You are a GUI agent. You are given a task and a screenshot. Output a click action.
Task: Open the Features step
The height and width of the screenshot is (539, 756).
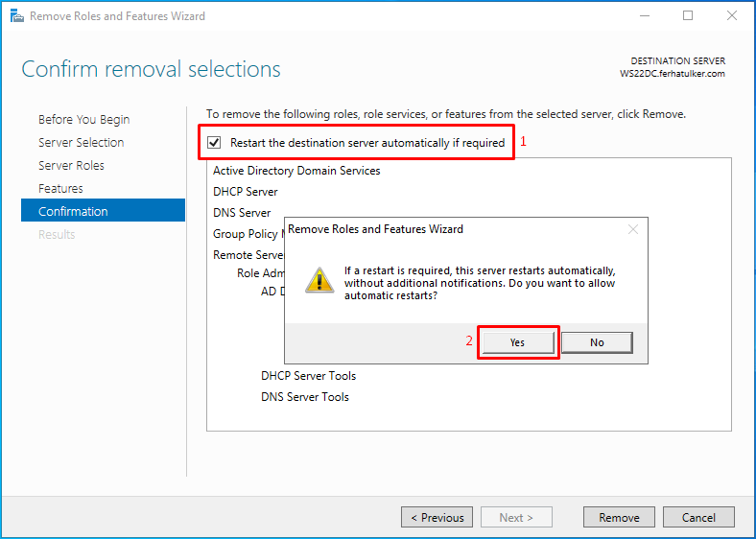tap(60, 189)
